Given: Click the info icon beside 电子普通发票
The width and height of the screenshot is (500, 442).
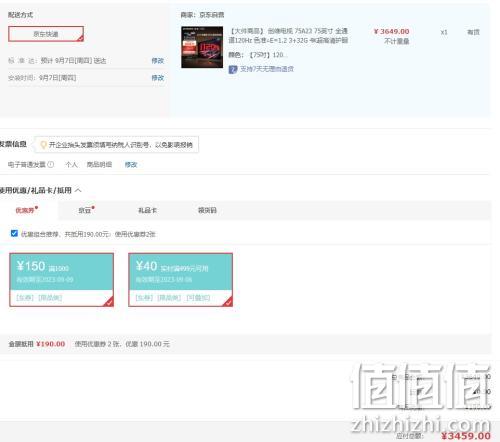Looking at the screenshot, I should (51, 164).
